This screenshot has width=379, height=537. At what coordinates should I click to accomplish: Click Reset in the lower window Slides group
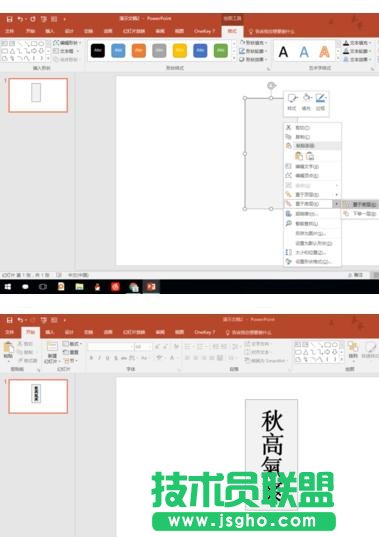coord(72,352)
